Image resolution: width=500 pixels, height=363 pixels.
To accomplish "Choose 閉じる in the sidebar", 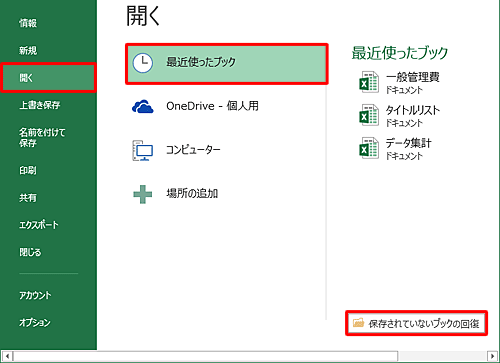I will (30, 252).
